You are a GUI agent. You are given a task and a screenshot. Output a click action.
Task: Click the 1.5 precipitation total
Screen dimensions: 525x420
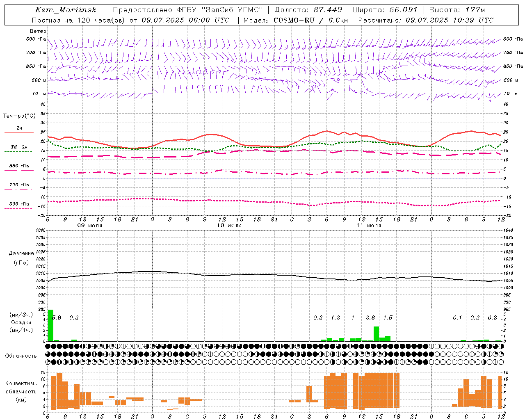pos(388,318)
